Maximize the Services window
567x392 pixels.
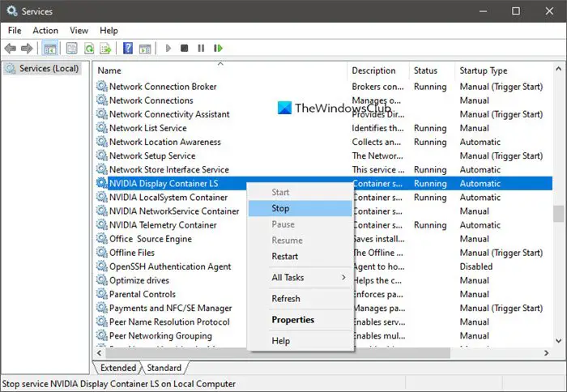(x=516, y=11)
